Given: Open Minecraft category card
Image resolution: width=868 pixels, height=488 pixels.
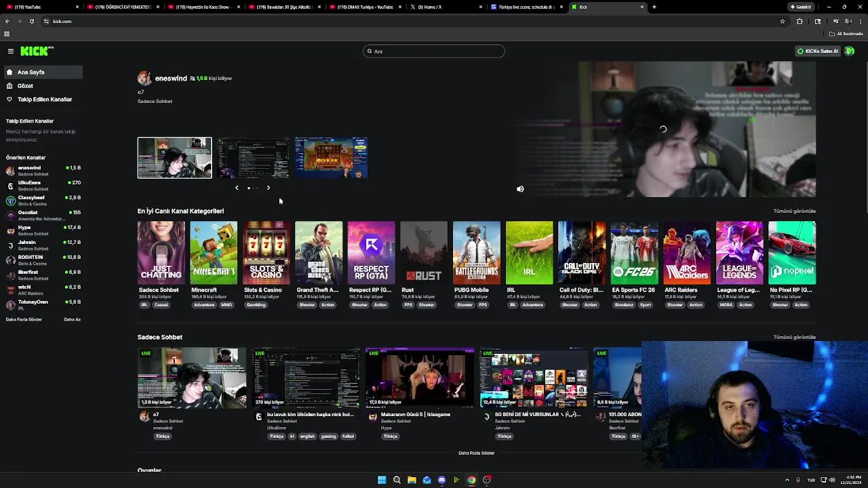Looking at the screenshot, I should pyautogui.click(x=214, y=253).
